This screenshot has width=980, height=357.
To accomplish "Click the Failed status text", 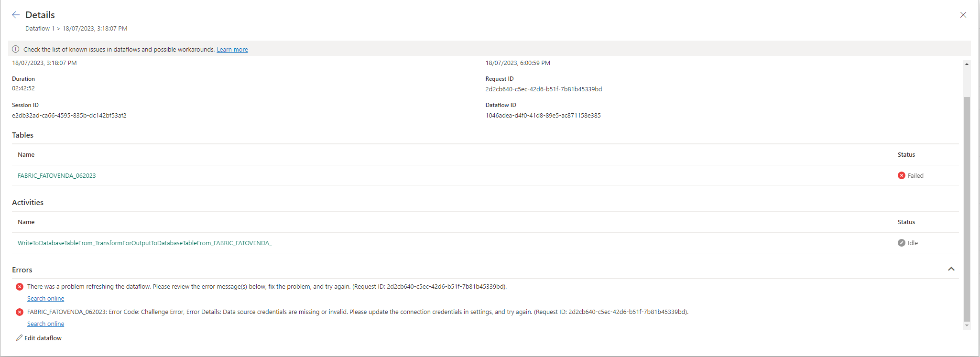I will 915,175.
